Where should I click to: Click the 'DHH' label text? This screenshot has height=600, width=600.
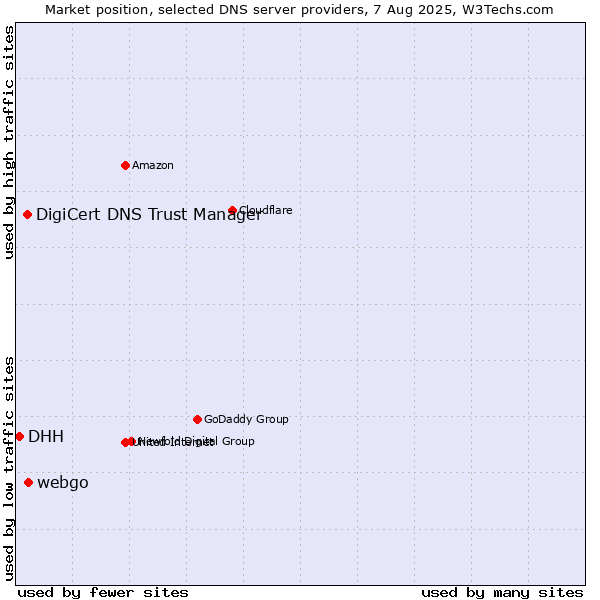click(46, 436)
